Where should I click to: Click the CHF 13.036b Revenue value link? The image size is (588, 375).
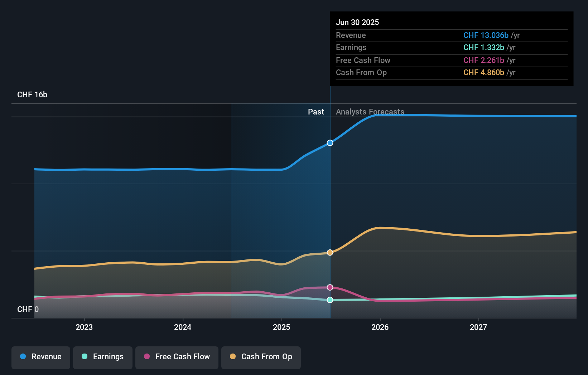486,35
